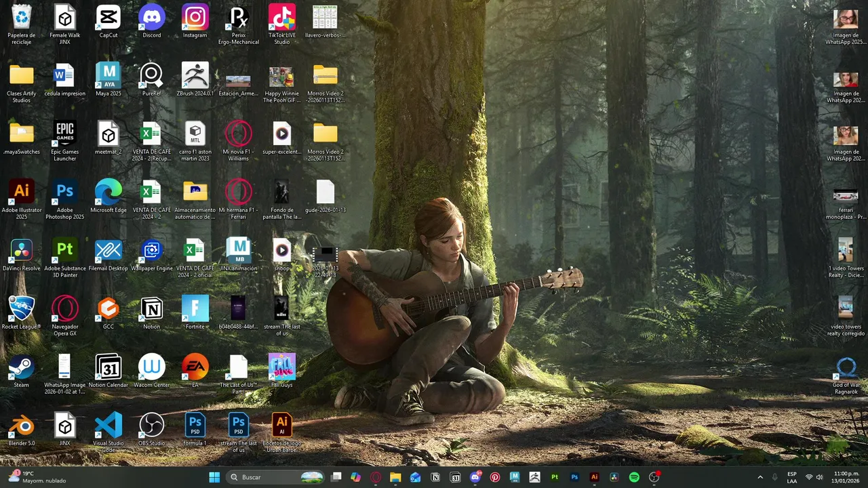Launch the Adobe Substance 3D Painter desktop shortcut
Viewport: 868px width, 488px height.
pos(65,258)
